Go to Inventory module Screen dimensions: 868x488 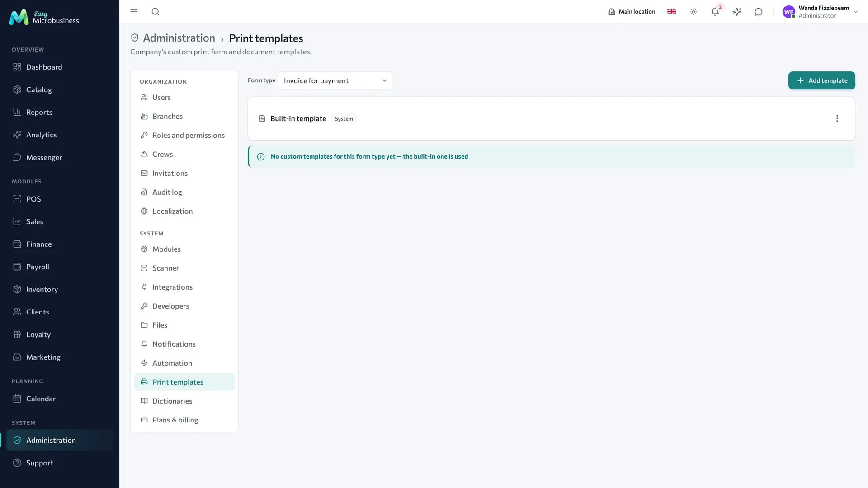(x=60, y=289)
